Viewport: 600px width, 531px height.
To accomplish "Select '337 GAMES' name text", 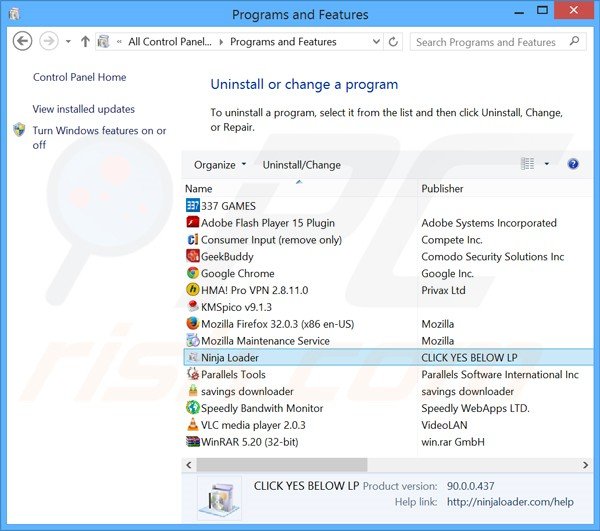I will click(228, 206).
